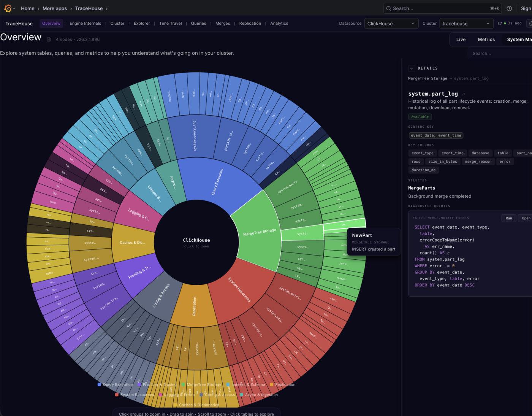Click the Query Execution legend swatch
This screenshot has width=532, height=416.
[x=99, y=384]
